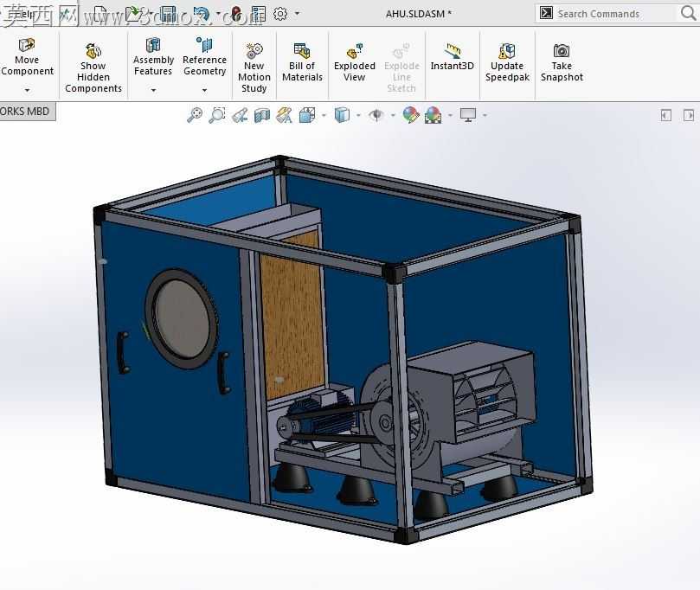This screenshot has width=700, height=590.
Task: Expand the Display Style dropdown arrow
Action: pos(358,116)
